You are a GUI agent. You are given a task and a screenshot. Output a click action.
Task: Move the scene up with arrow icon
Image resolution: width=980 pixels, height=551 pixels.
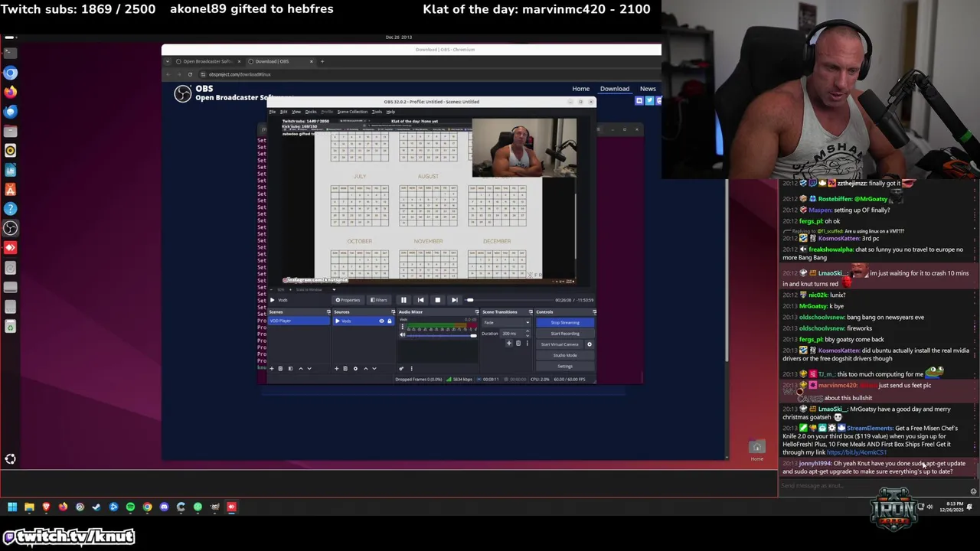point(301,369)
